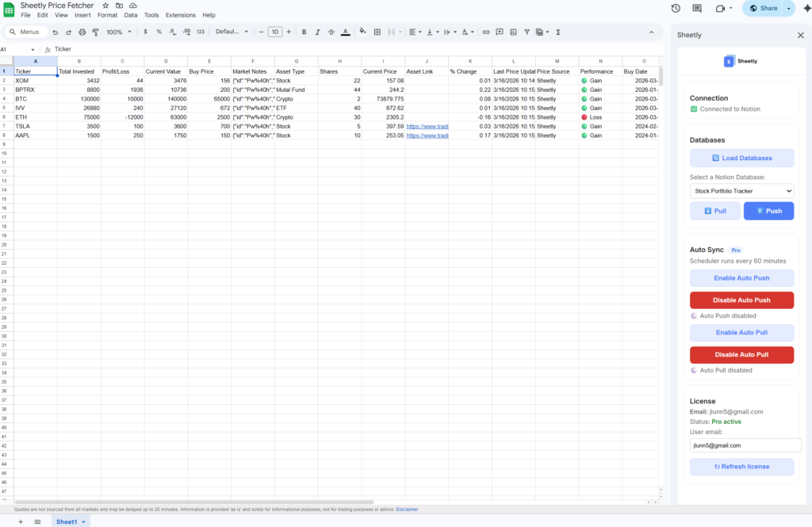Open the Extensions menu
Screen dimensions: 812x527
tap(180, 15)
